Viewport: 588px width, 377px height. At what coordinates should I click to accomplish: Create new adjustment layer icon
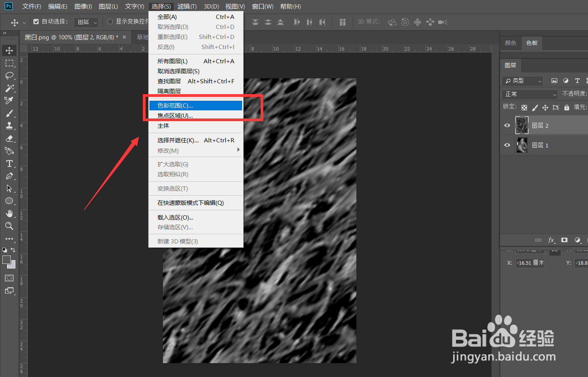(578, 240)
